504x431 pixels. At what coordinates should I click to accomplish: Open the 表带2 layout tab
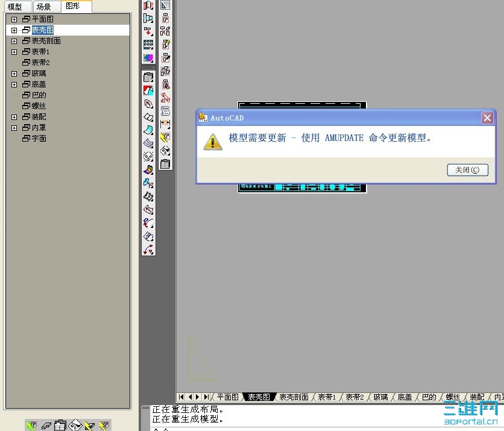pos(354,397)
